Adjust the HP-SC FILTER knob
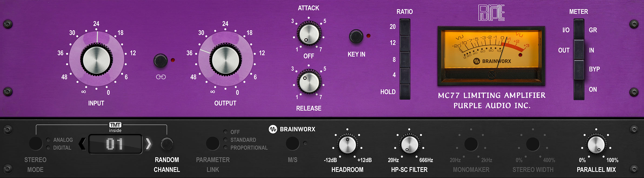 point(409,144)
